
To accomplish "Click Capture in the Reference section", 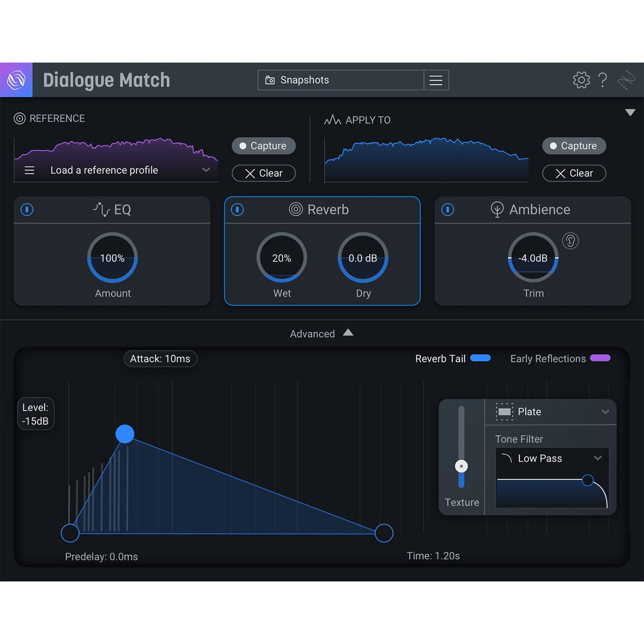I will [264, 146].
